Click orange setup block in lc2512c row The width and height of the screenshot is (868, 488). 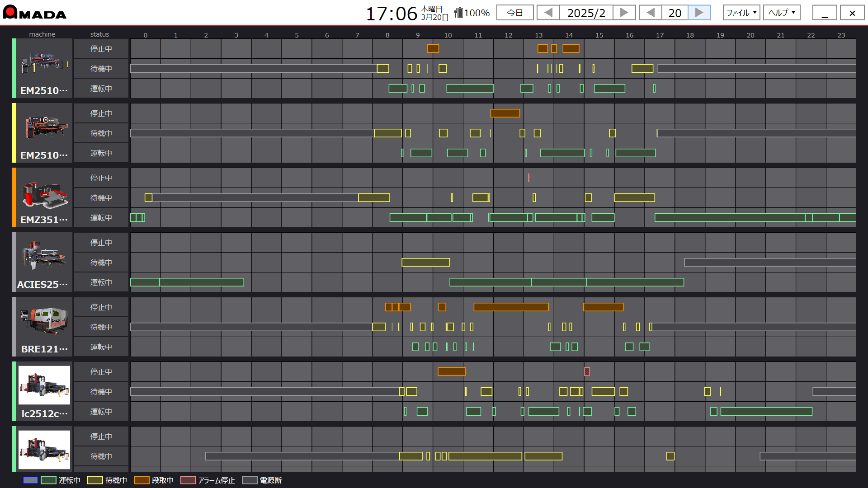451,371
